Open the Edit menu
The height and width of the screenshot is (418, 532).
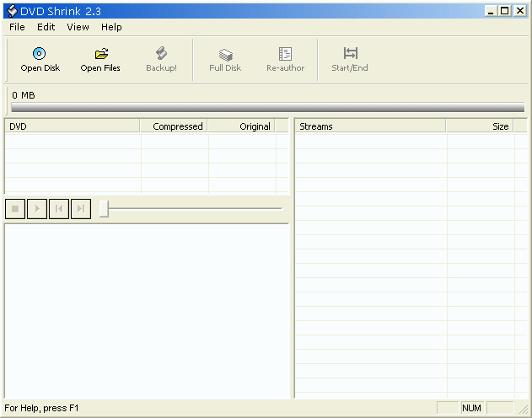[x=46, y=27]
